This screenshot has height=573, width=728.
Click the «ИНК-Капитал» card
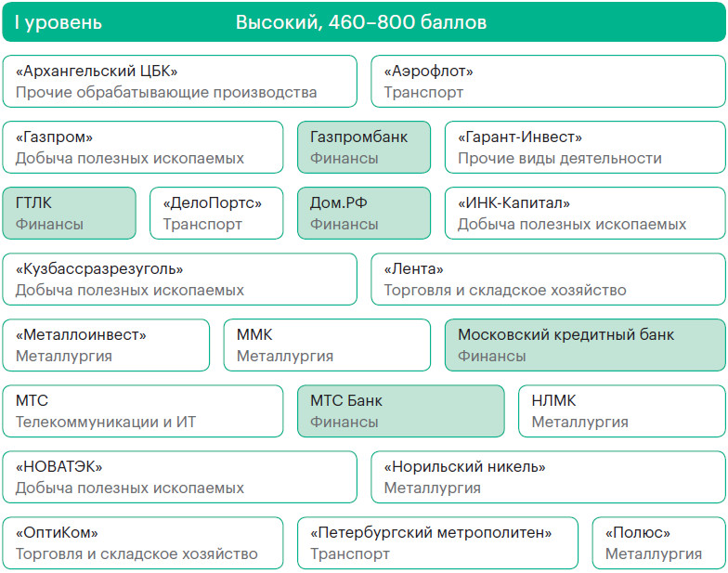click(585, 214)
